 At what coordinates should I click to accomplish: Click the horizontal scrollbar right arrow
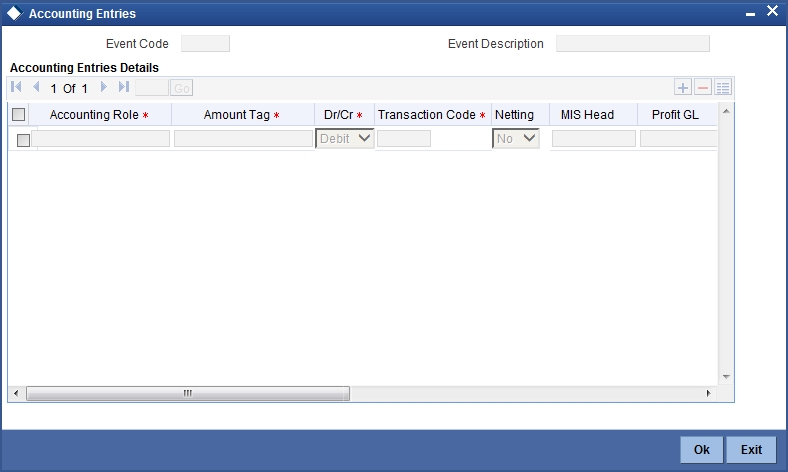click(709, 394)
